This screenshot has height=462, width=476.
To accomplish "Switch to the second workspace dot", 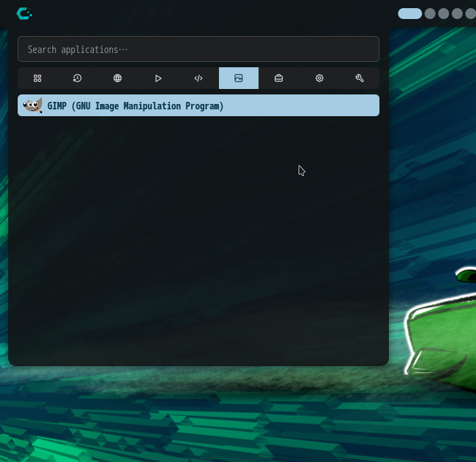I will click(x=430, y=14).
